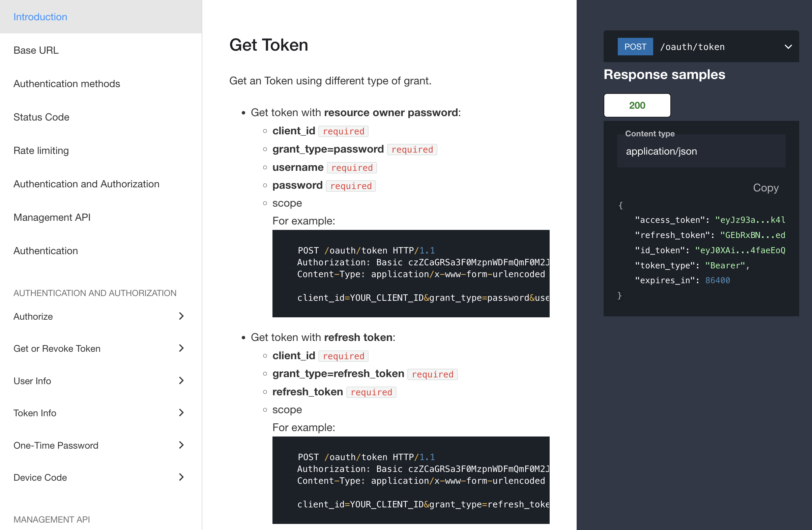This screenshot has height=530, width=812.
Task: Open the Authentication sidebar item
Action: coord(46,251)
